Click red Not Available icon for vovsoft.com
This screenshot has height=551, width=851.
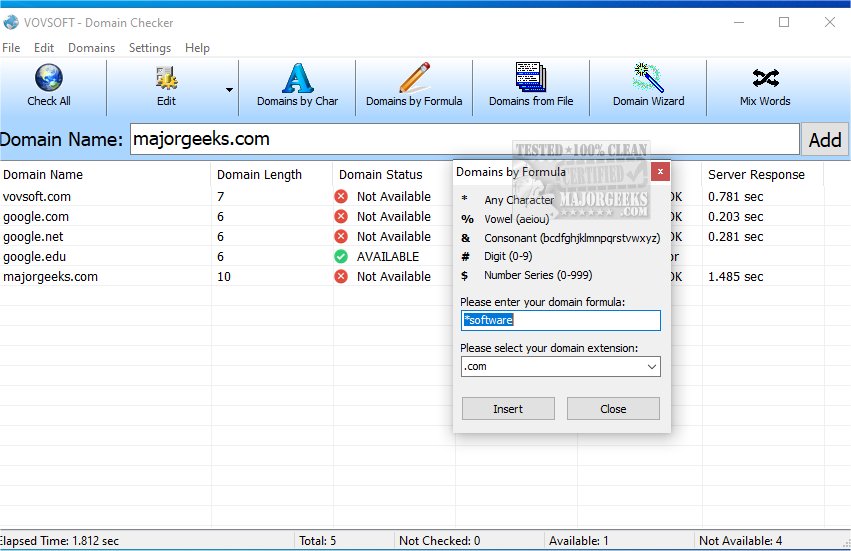pos(341,197)
